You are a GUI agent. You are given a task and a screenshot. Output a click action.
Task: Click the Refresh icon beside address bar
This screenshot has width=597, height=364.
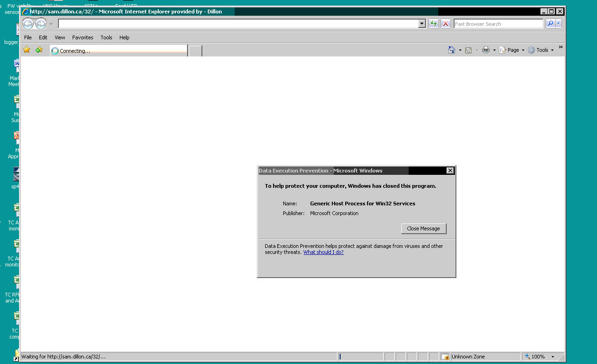point(434,24)
